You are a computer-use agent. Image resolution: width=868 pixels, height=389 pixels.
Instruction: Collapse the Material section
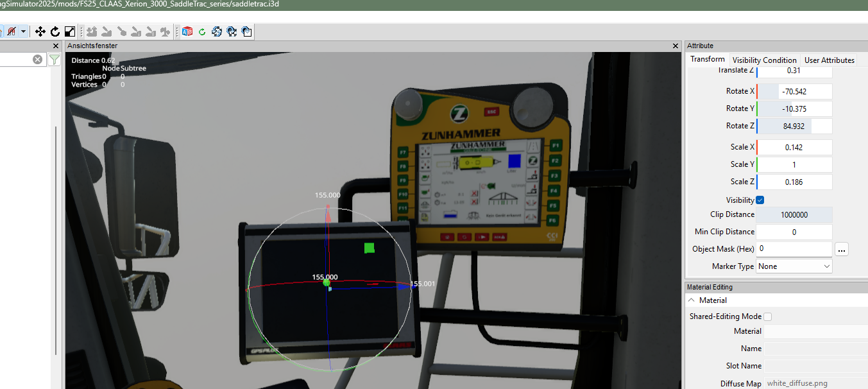click(692, 300)
